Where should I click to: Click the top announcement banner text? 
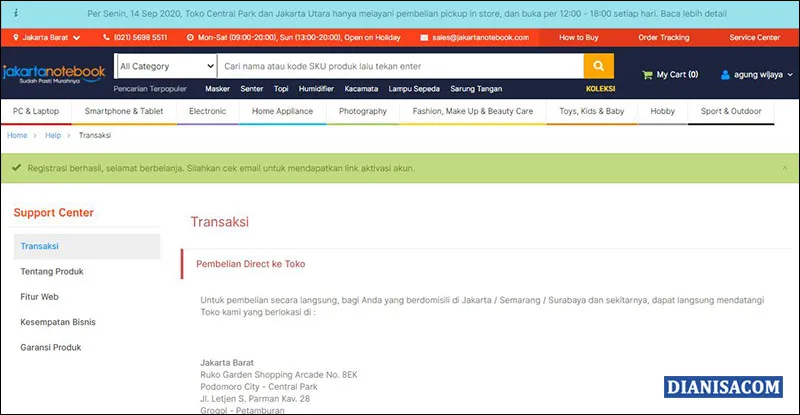[407, 14]
